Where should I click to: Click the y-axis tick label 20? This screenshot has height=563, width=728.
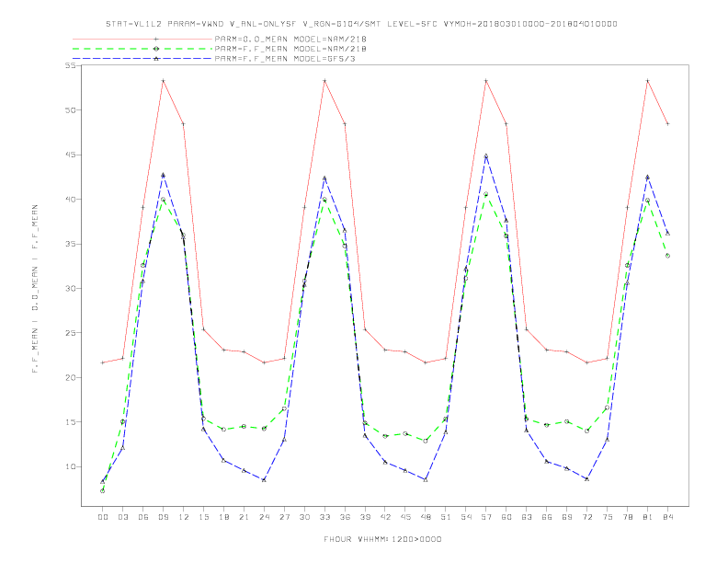[70, 378]
